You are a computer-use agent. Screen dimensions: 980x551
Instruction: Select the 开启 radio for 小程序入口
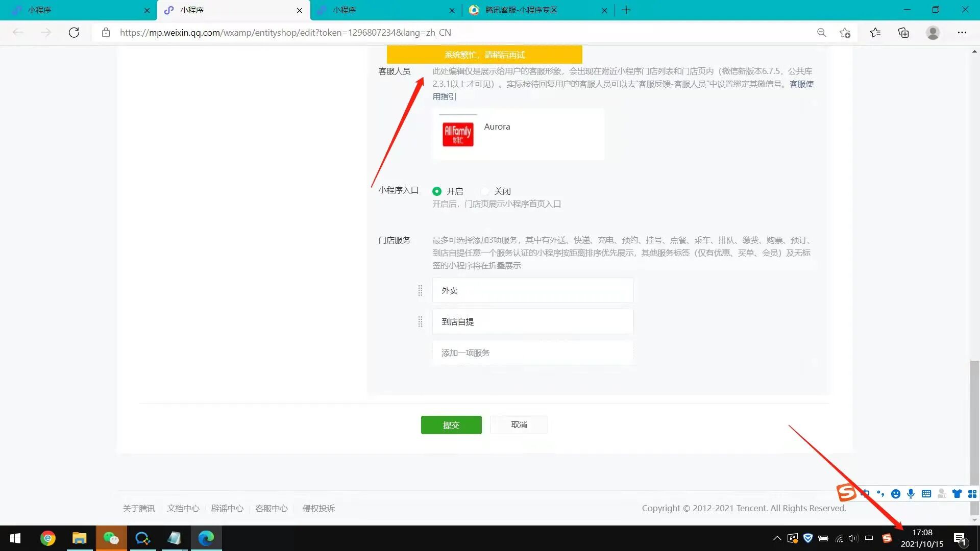click(x=437, y=191)
